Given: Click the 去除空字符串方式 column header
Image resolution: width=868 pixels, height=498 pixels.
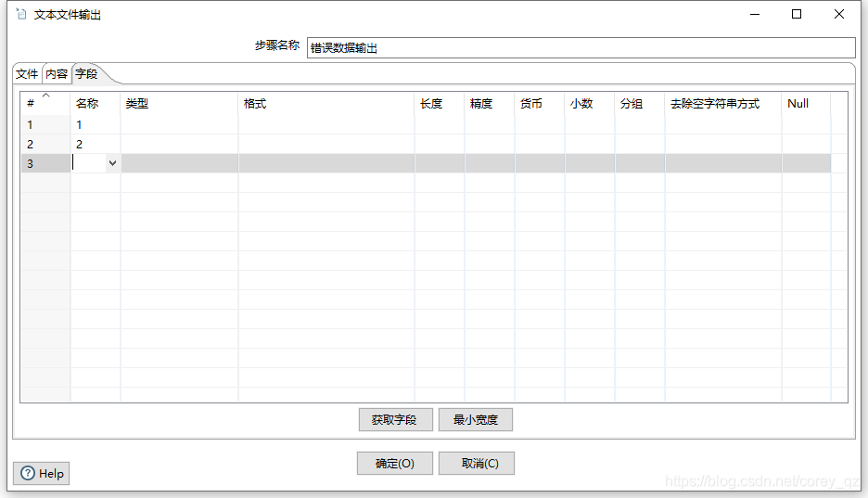Looking at the screenshot, I should pos(723,104).
